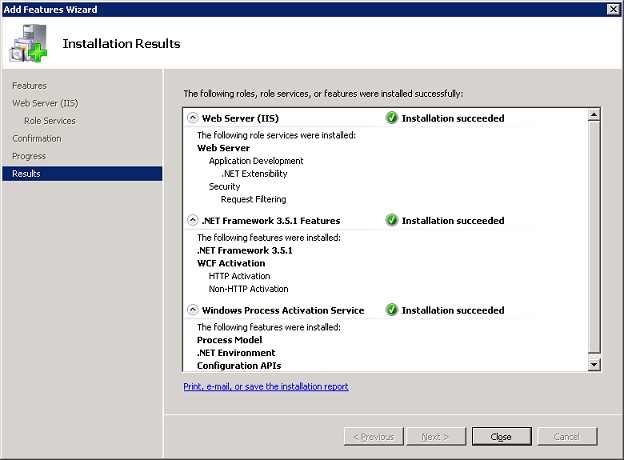
Task: Click the Application Development entry
Action: pyautogui.click(x=256, y=161)
